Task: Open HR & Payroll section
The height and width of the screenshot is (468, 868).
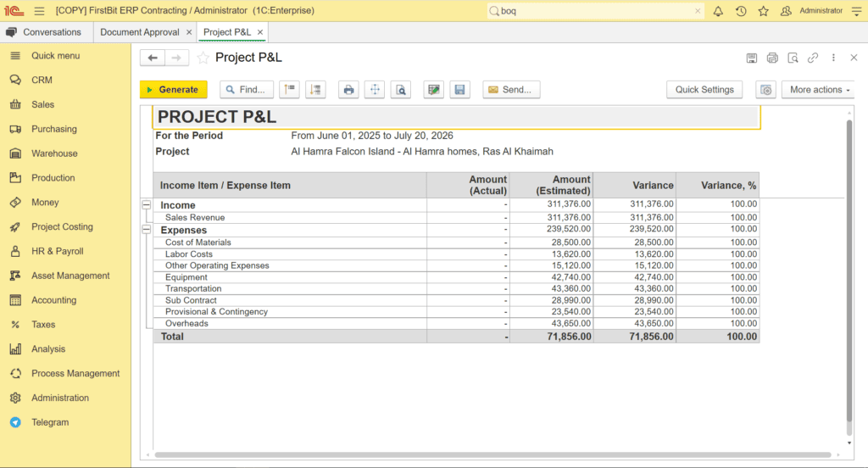Action: coord(65,251)
